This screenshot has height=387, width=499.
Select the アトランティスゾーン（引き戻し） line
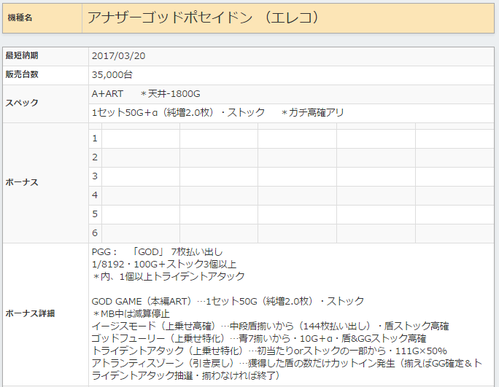click(x=287, y=369)
